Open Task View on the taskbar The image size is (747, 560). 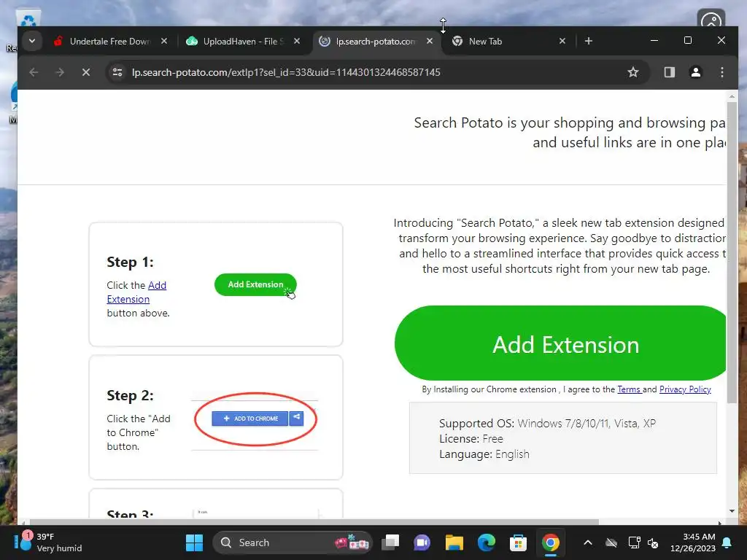(391, 542)
